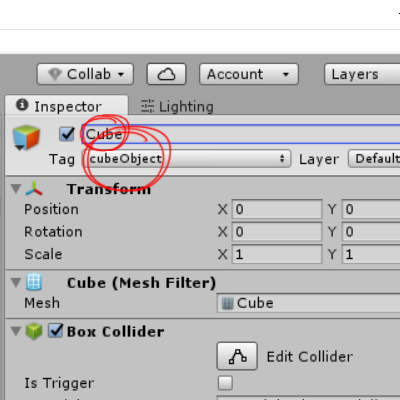Enable the Is Trigger checkbox

(225, 383)
